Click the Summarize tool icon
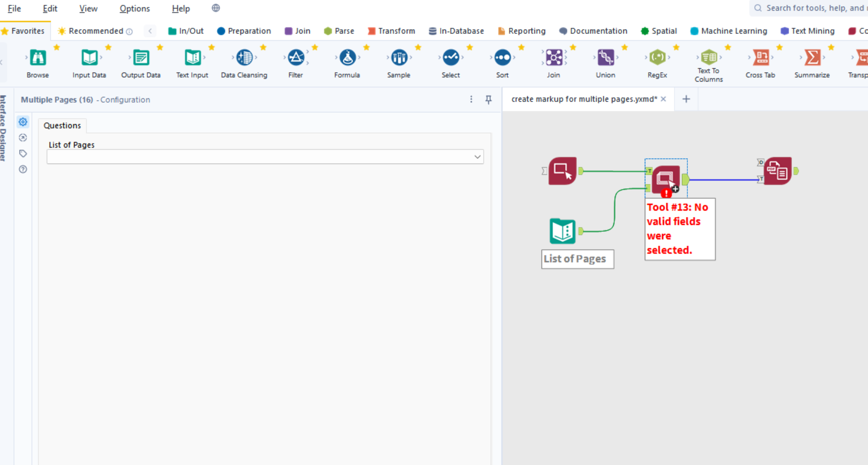This screenshot has width=868, height=465. (x=812, y=57)
